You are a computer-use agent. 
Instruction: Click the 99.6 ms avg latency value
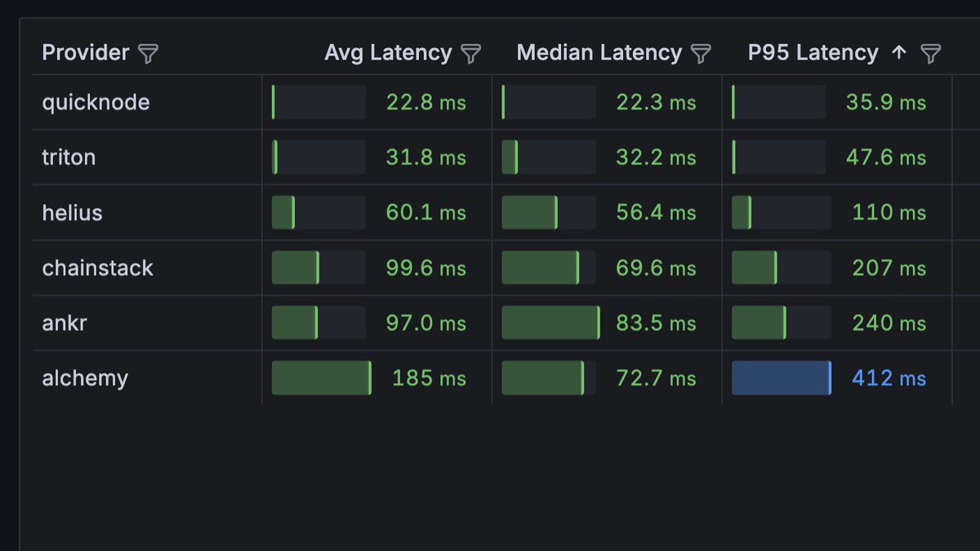(x=426, y=268)
